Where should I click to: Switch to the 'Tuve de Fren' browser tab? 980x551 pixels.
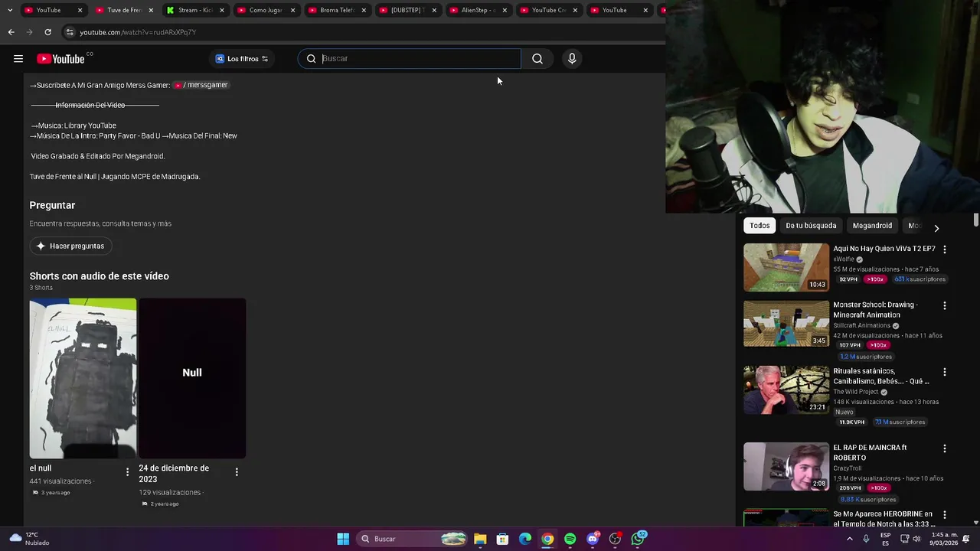tap(124, 10)
